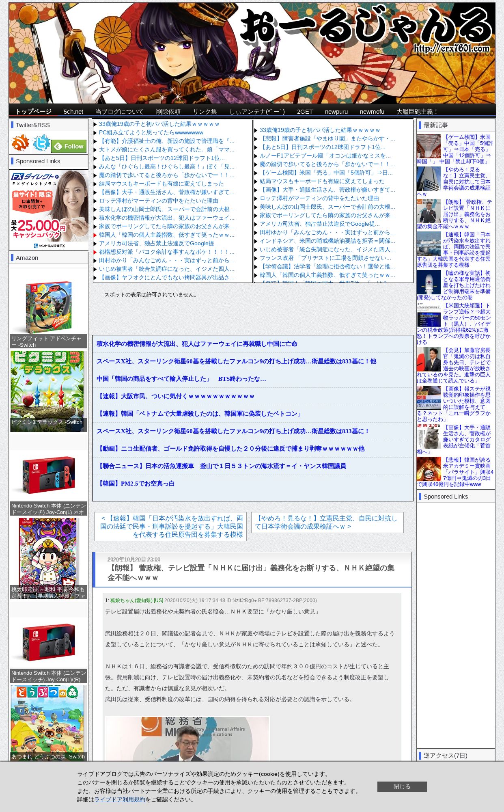This screenshot has height=812, width=504.
Task: Open 当ブログについて in the navigation bar
Action: pyautogui.click(x=119, y=112)
